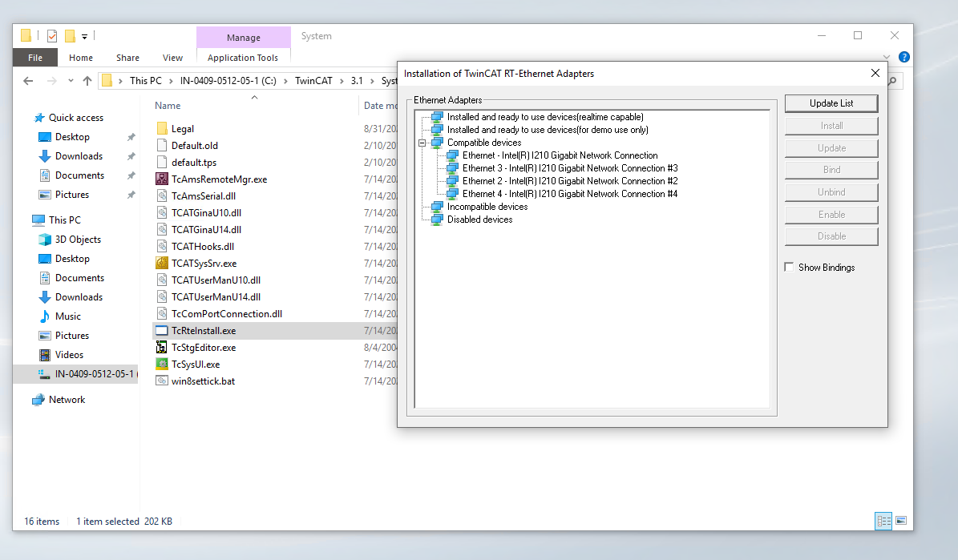Open Videos in the navigation pane
This screenshot has height=560, width=958.
click(69, 355)
